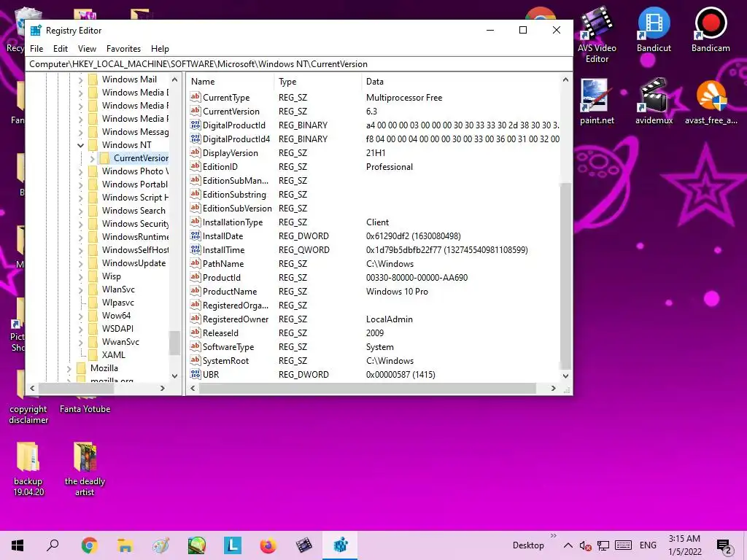Click the string icon for ReleaseId
747x560 pixels.
pos(196,332)
